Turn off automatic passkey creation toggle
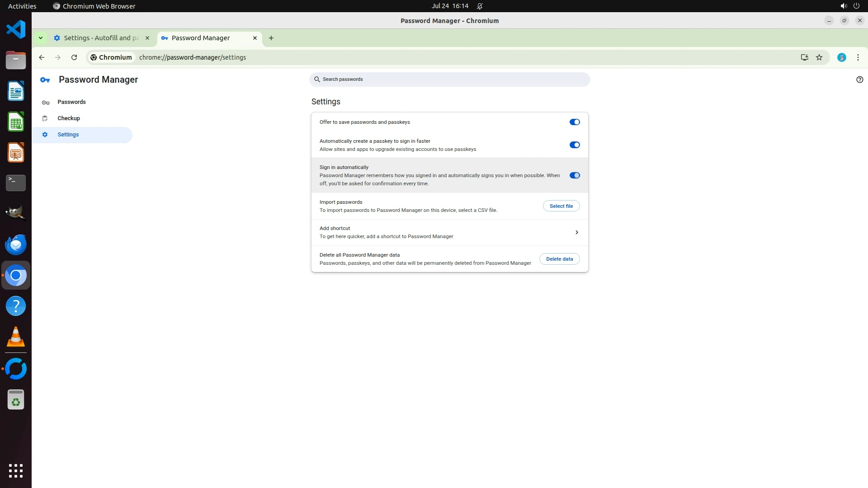Image resolution: width=868 pixels, height=488 pixels. (x=574, y=145)
